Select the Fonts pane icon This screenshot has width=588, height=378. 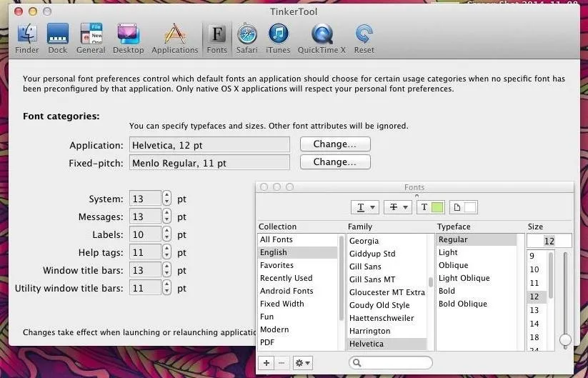point(216,39)
